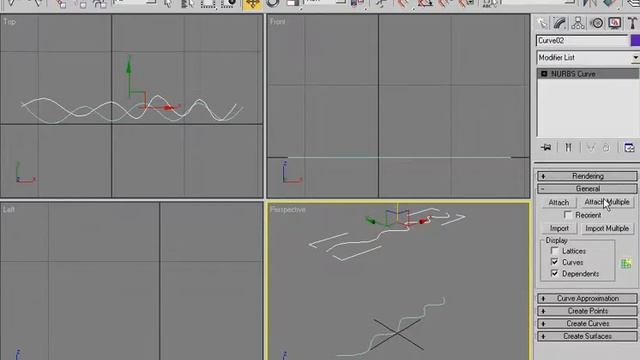Viewport: 640px width, 360px height.
Task: Click the Attach Multiple button
Action: pyautogui.click(x=607, y=202)
